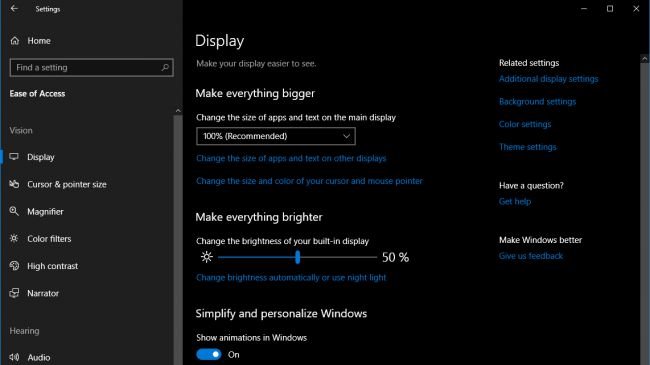
Task: Click the Ease of Access heading
Action: tap(37, 94)
